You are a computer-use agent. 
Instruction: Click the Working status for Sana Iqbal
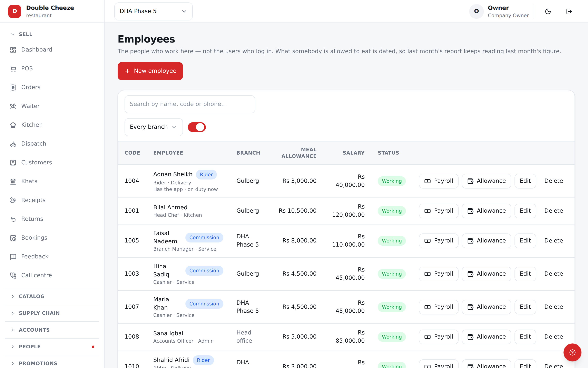tap(392, 337)
